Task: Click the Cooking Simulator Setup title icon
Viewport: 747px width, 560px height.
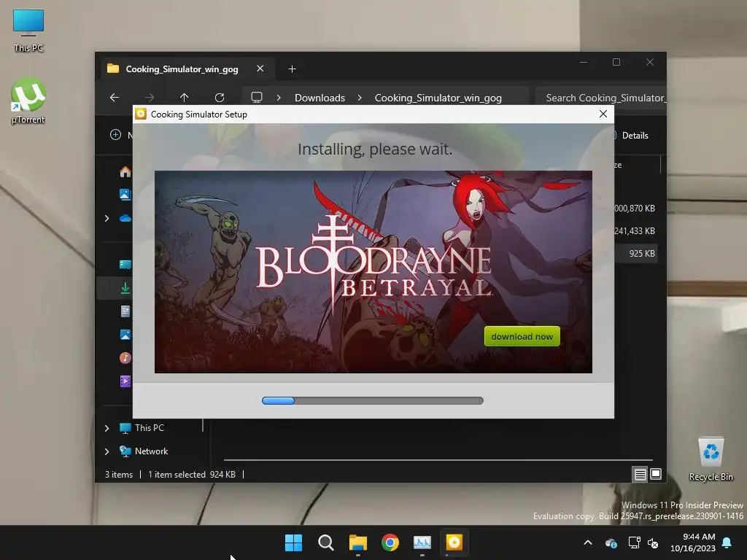Action: click(141, 114)
